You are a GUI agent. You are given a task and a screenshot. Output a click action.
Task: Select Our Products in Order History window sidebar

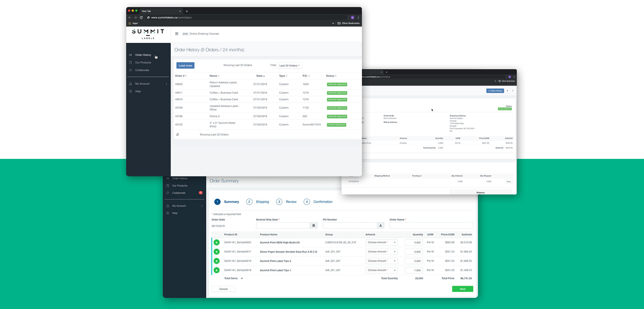[x=143, y=62]
